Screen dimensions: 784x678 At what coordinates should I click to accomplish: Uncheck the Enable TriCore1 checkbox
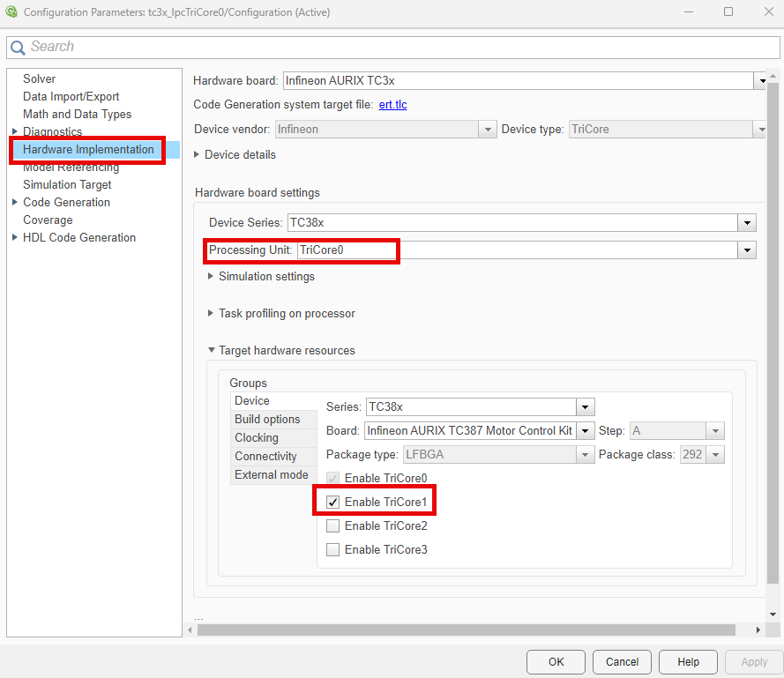(x=332, y=501)
